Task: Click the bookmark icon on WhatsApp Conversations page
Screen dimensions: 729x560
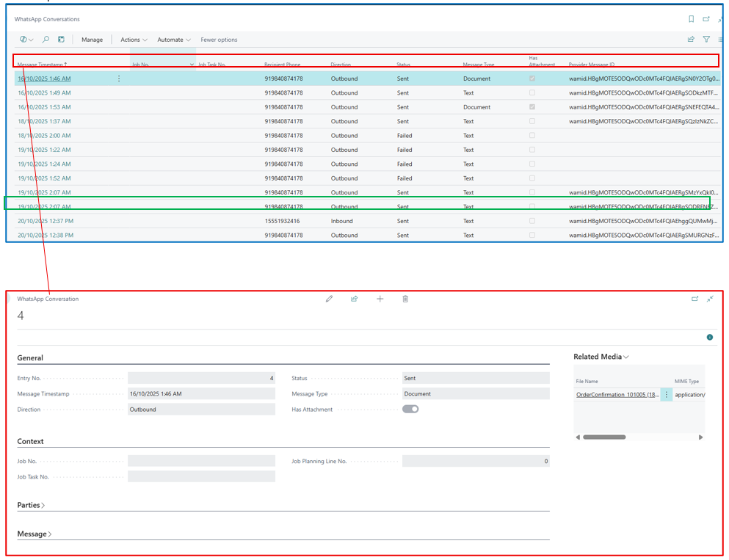Action: click(x=691, y=19)
